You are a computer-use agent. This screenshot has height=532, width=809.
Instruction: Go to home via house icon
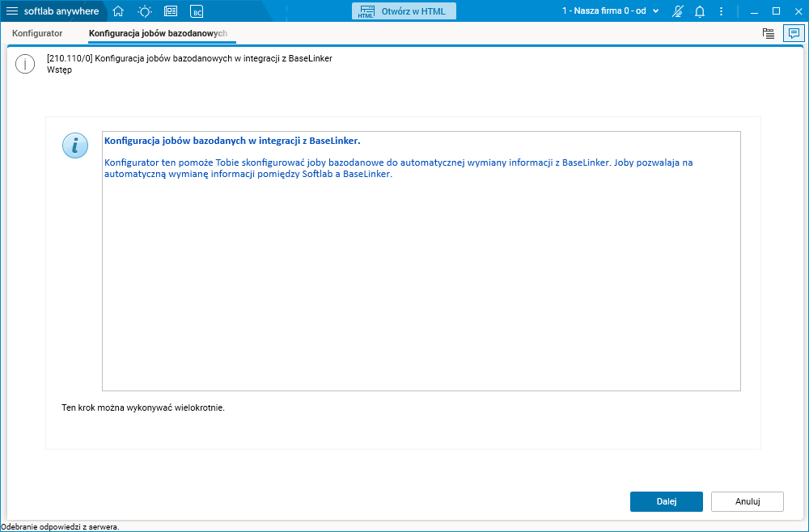[118, 11]
